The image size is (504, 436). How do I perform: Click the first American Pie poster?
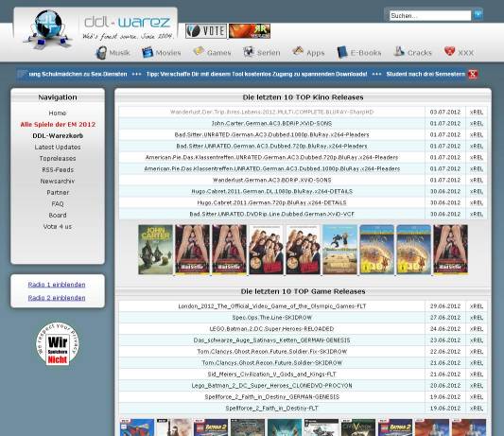[266, 250]
